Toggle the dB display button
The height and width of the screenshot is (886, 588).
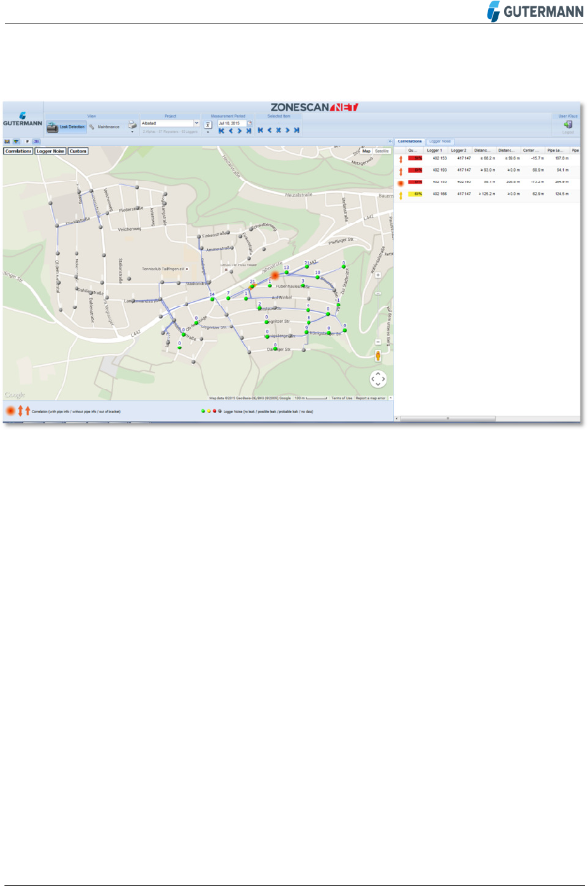click(36, 141)
